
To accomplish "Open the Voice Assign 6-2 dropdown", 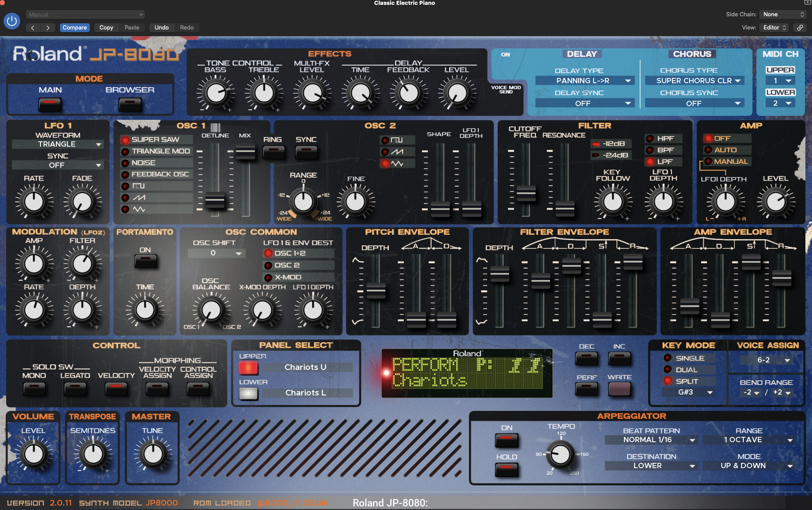I will click(766, 360).
